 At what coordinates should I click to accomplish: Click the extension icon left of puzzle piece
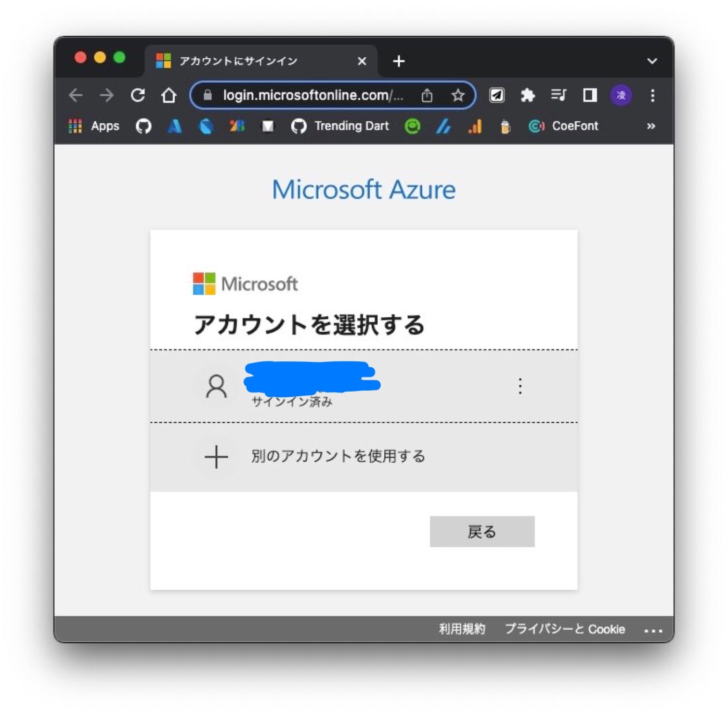(497, 95)
